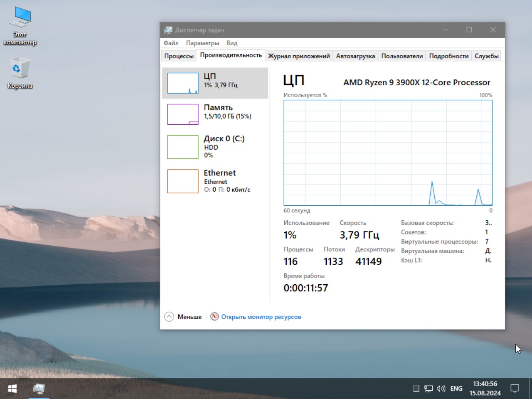
Task: Open the Открыть монитор ресурсов link
Action: pyautogui.click(x=261, y=317)
